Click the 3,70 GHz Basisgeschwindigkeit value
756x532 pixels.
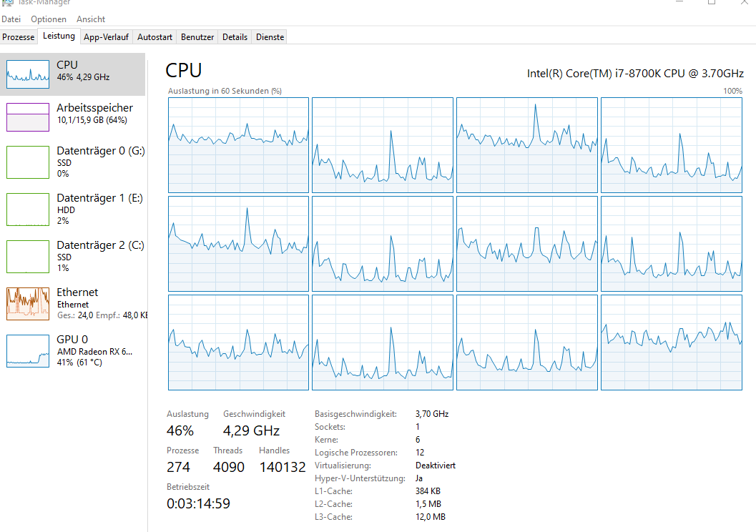point(432,414)
